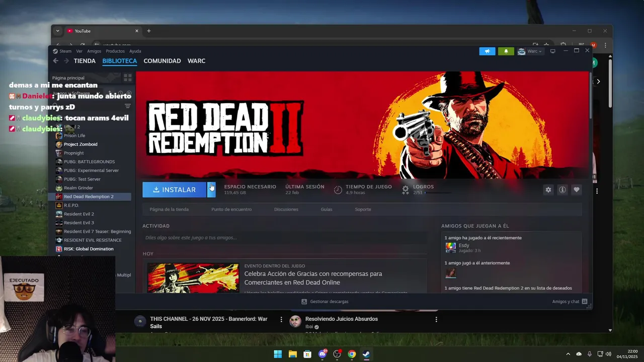This screenshot has width=644, height=362.
Task: Open the Productos menu
Action: pos(115,51)
